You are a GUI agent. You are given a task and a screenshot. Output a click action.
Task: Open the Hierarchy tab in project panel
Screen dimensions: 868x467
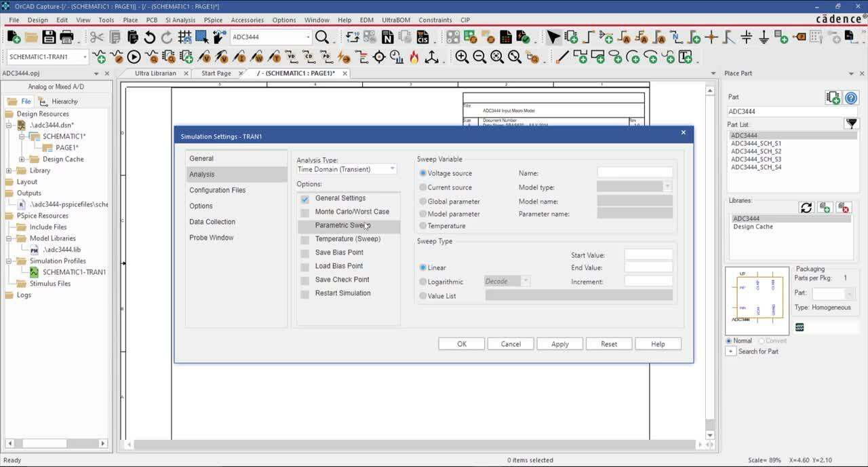59,102
